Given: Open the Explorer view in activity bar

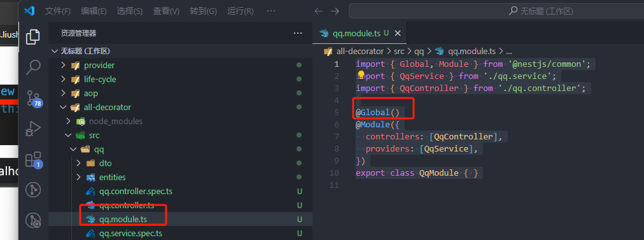Looking at the screenshot, I should click(33, 37).
